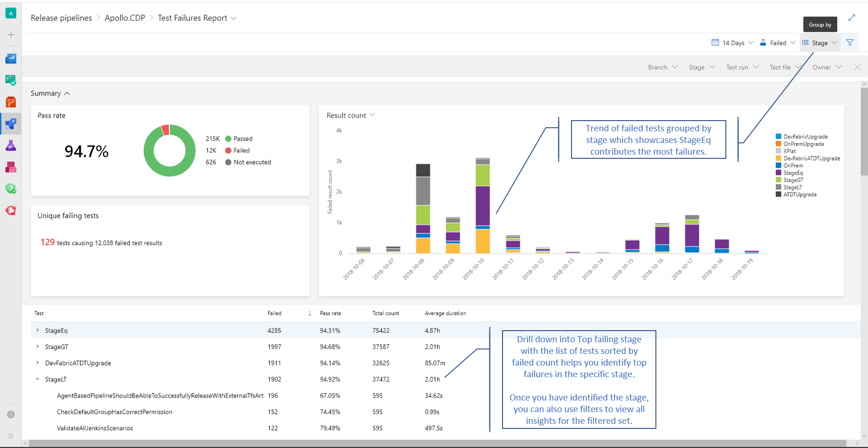This screenshot has height=448, width=868.
Task: Open Artifacts from the sidebar
Action: 11,167
